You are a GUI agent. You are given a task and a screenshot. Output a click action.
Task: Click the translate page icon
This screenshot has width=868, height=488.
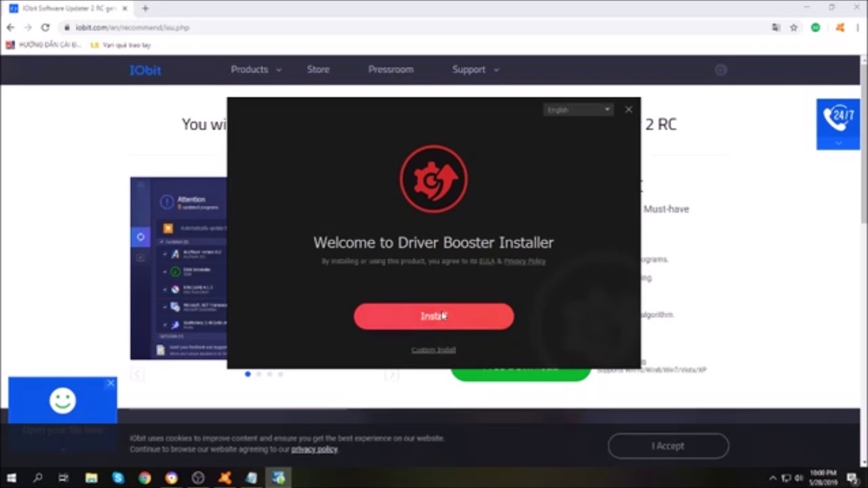776,28
